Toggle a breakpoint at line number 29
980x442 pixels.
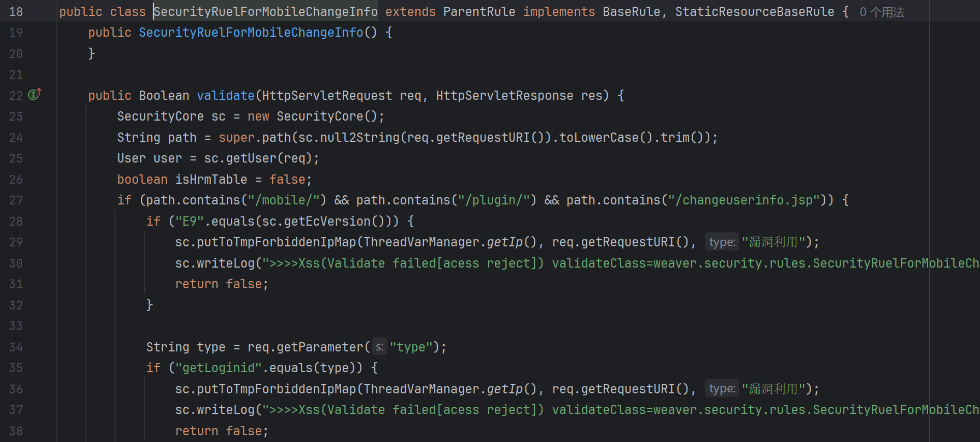(16, 242)
